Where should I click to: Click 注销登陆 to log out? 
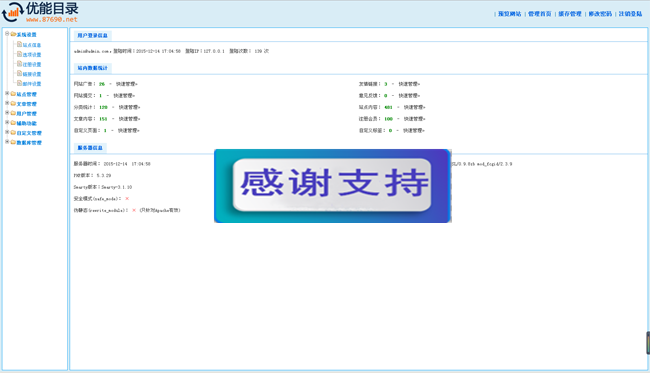(631, 14)
